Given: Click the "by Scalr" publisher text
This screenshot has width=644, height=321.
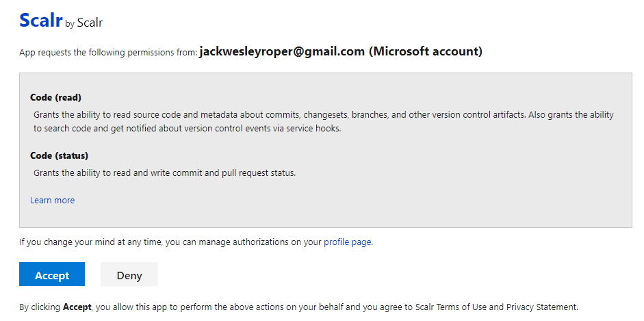Looking at the screenshot, I should tap(83, 23).
